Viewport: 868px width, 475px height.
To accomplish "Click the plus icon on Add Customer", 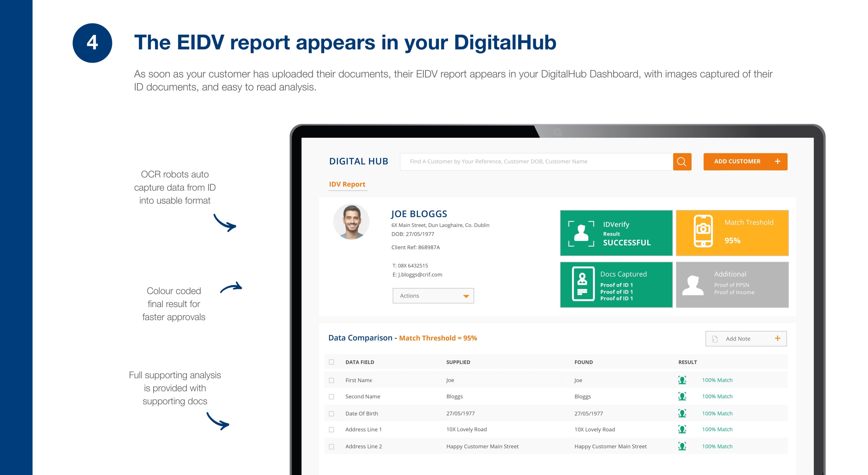I will click(778, 161).
